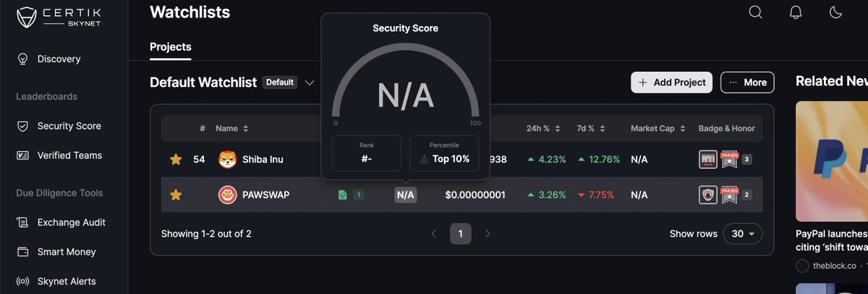Open Exchange Audit in the sidebar
The height and width of the screenshot is (294, 868).
point(72,222)
